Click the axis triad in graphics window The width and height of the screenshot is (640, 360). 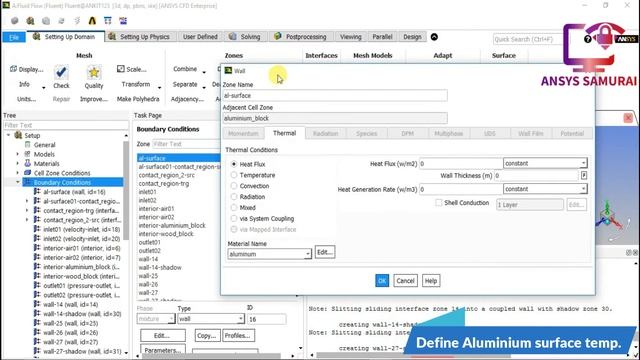608,218
